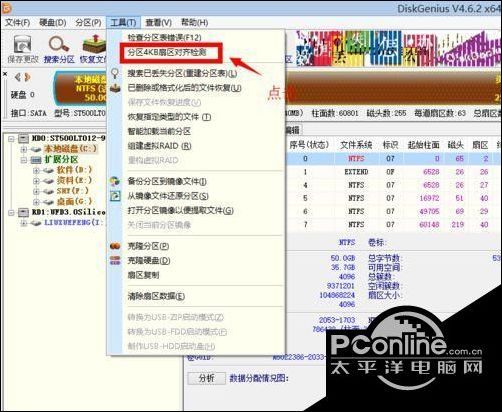Click the icon beside 克隆分区
Screen dimensions: 502x412
point(115,246)
